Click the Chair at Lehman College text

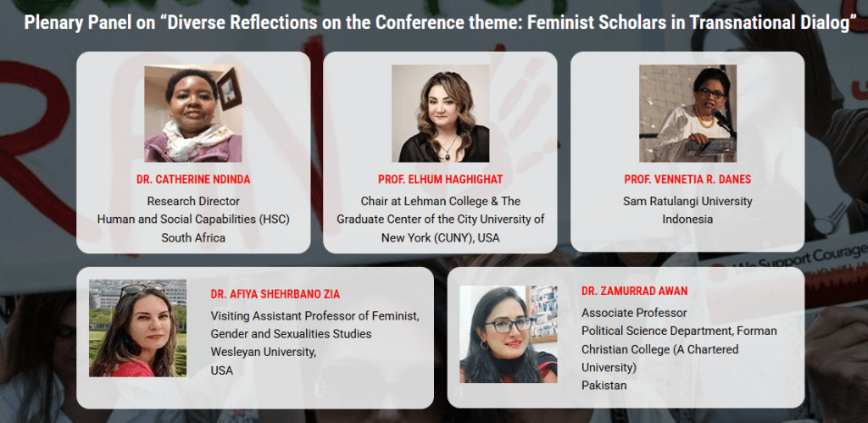click(440, 201)
